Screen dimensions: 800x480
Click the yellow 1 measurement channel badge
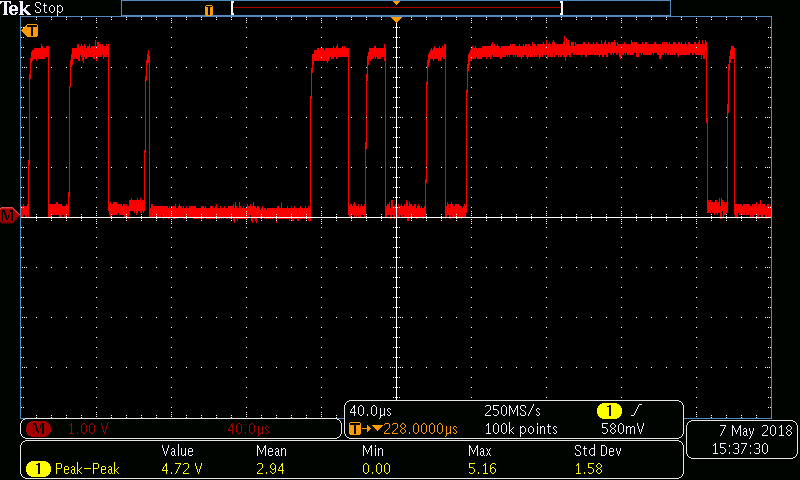pos(38,469)
